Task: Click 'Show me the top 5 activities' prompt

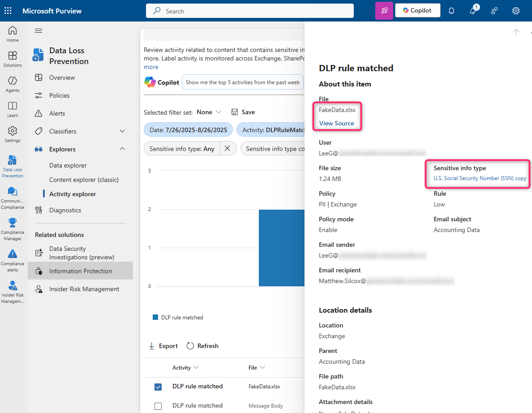Action: (x=243, y=82)
